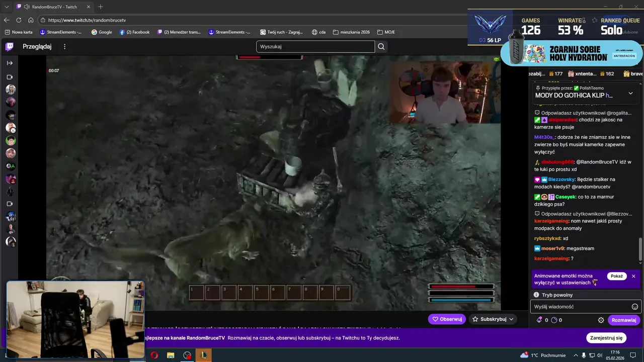Click the twitch.tv/randombrucetv address bar
644x362 pixels.
[252, 20]
